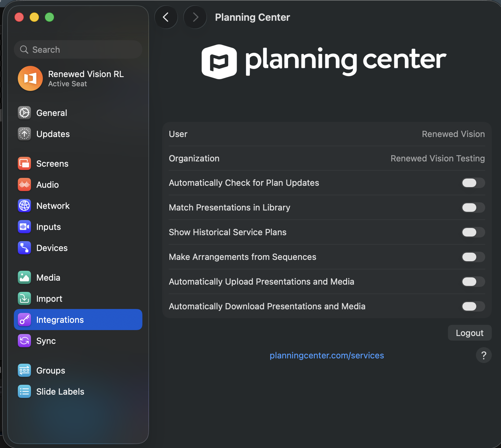Click the Devices icon in sidebar
The image size is (501, 448).
[24, 248]
